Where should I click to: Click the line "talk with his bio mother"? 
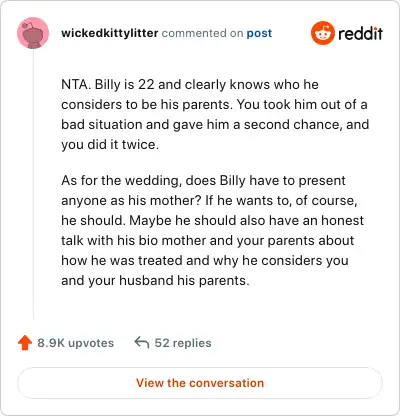tap(207, 241)
